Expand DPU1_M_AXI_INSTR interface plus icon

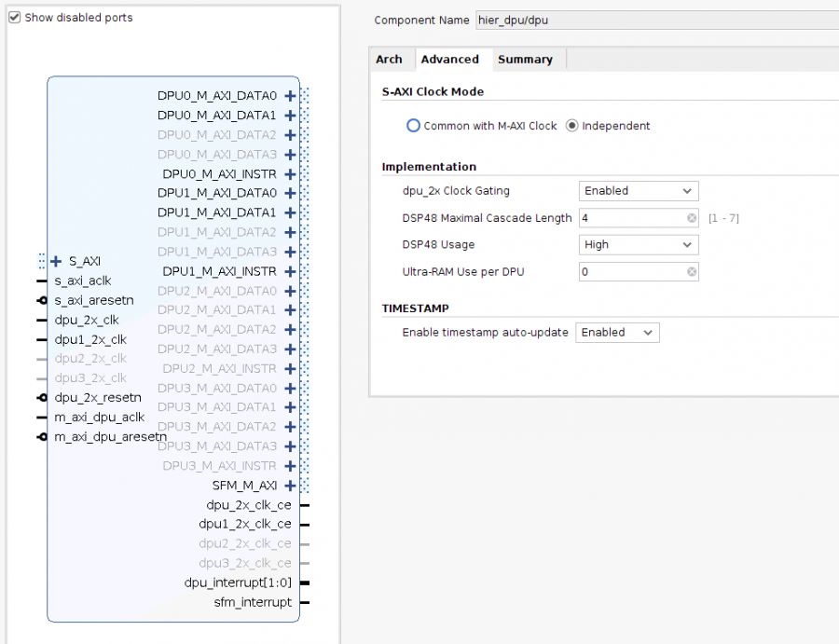tap(290, 271)
